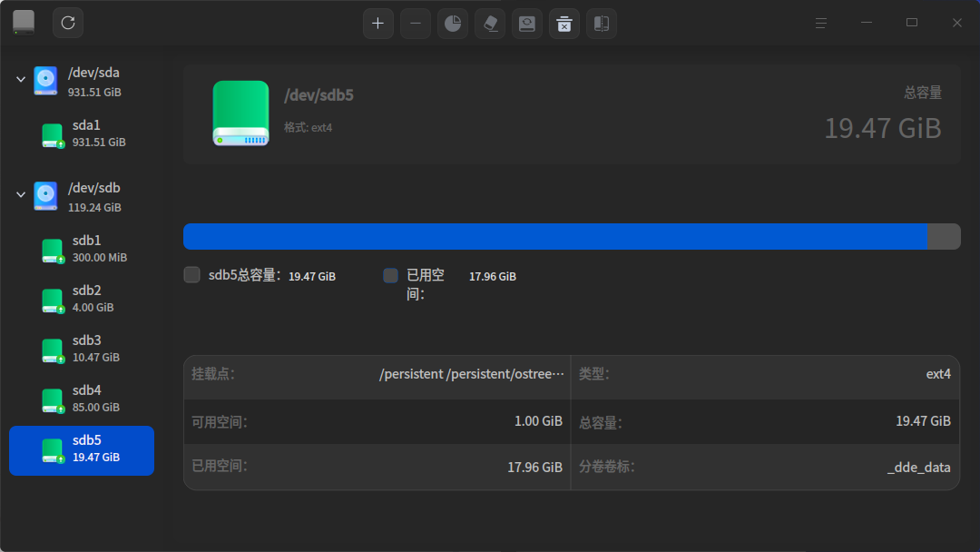This screenshot has width=980, height=552.
Task: Click the 19.47 GiB header capacity value
Action: [x=883, y=128]
